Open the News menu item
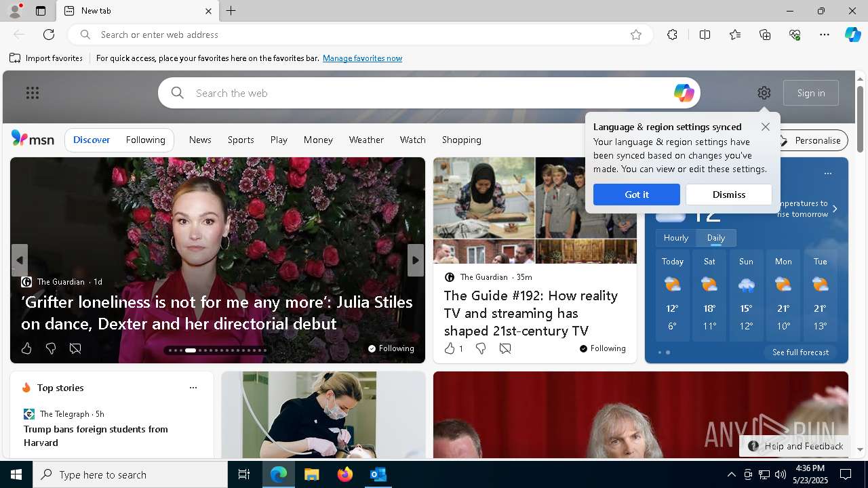The height and width of the screenshot is (488, 868). 200,140
